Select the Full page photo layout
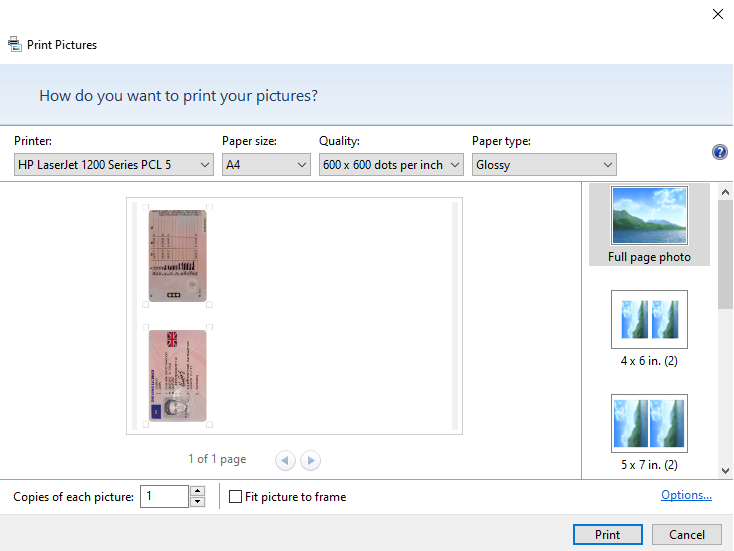 [x=649, y=224]
